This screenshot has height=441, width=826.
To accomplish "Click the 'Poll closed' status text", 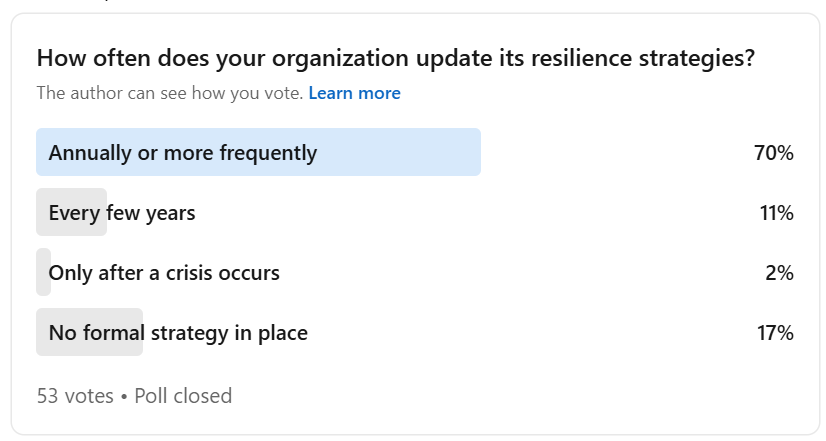I will (x=185, y=395).
